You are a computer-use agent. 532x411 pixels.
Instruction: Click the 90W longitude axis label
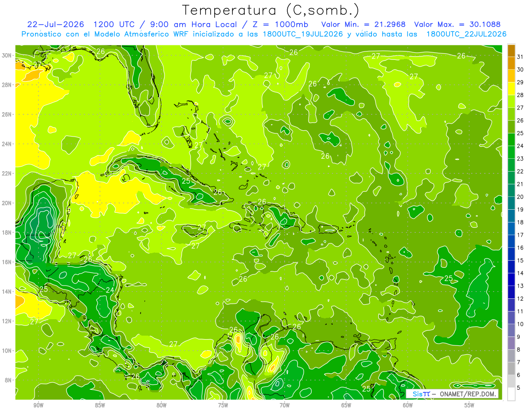click(x=39, y=405)
